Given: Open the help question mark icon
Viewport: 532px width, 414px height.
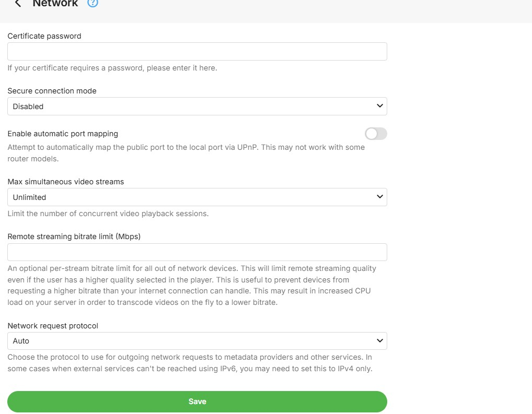Looking at the screenshot, I should [93, 3].
